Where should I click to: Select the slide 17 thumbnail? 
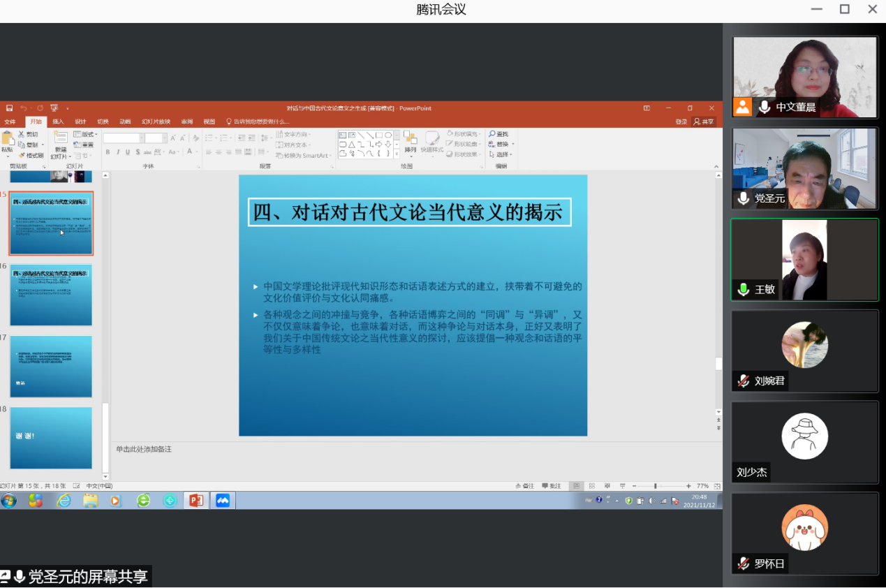pyautogui.click(x=51, y=367)
